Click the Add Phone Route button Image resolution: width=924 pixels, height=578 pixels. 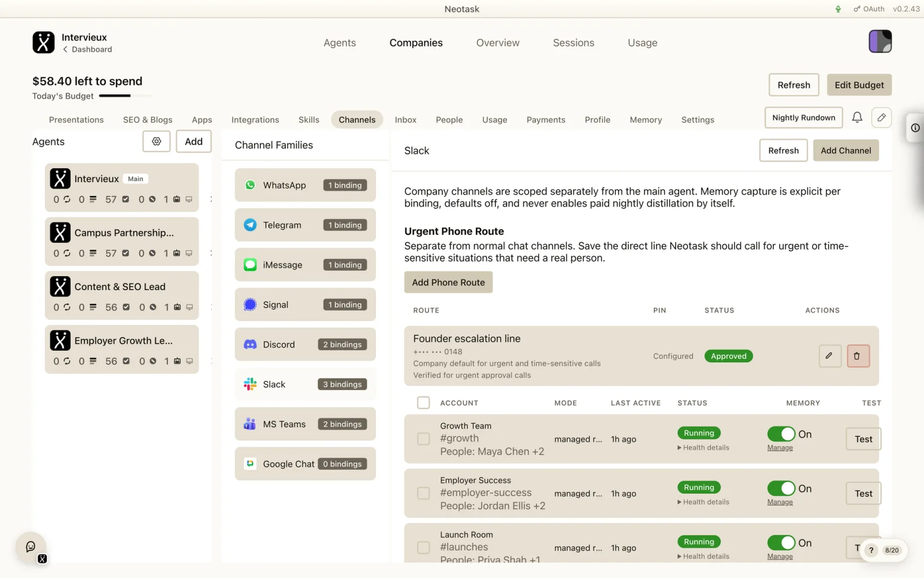coord(448,282)
